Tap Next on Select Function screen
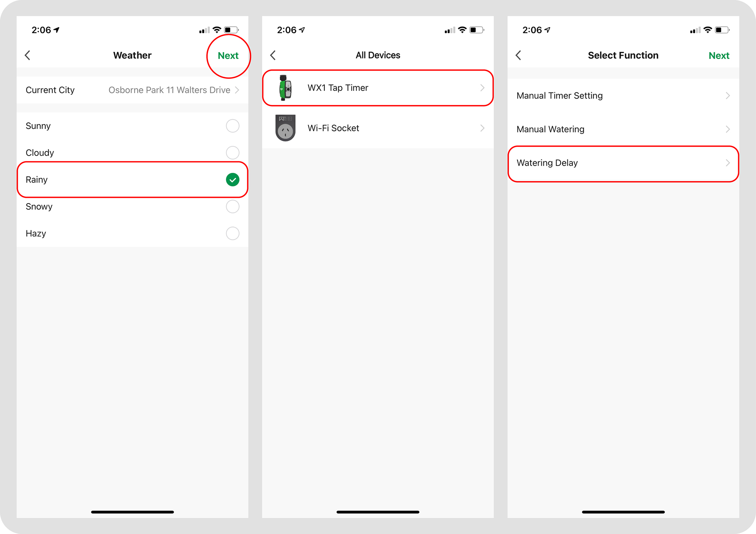The width and height of the screenshot is (756, 534). pos(719,56)
